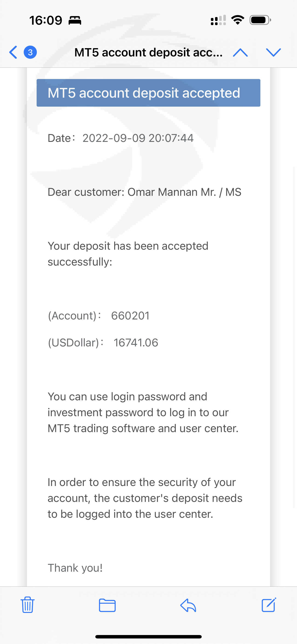This screenshot has height=644, width=297.
Task: Tap the date 2022-09-09 20:07:44
Action: click(x=138, y=138)
